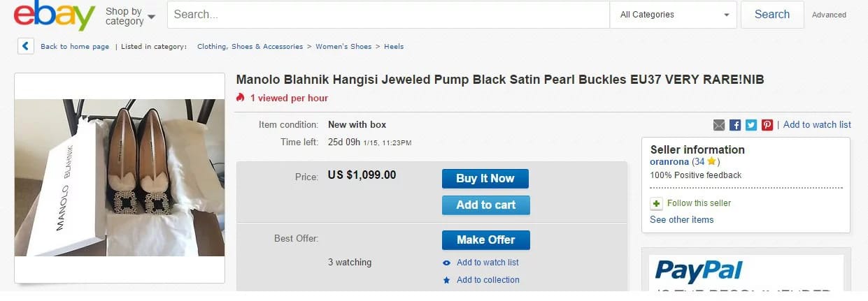The height and width of the screenshot is (301, 868).
Task: Click the green Follow this seller plus icon
Action: 656,203
